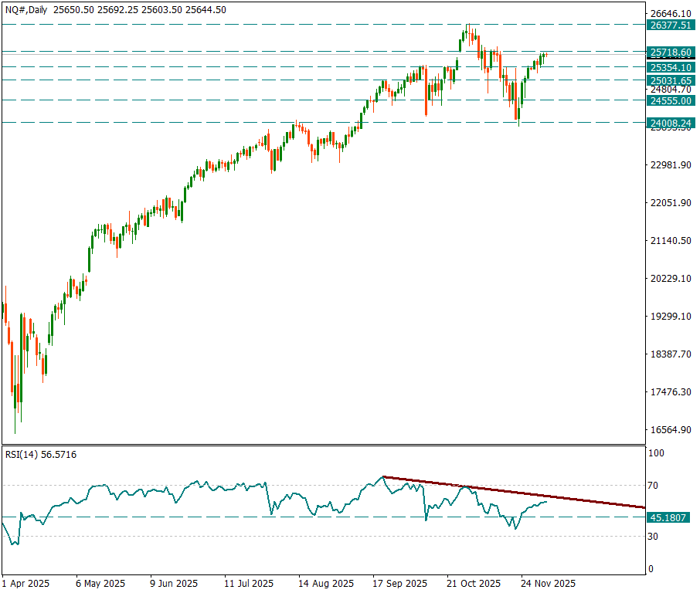Image resolution: width=700 pixels, height=593 pixels.
Task: Click the 17 Sep 2025 date label
Action: tap(399, 583)
